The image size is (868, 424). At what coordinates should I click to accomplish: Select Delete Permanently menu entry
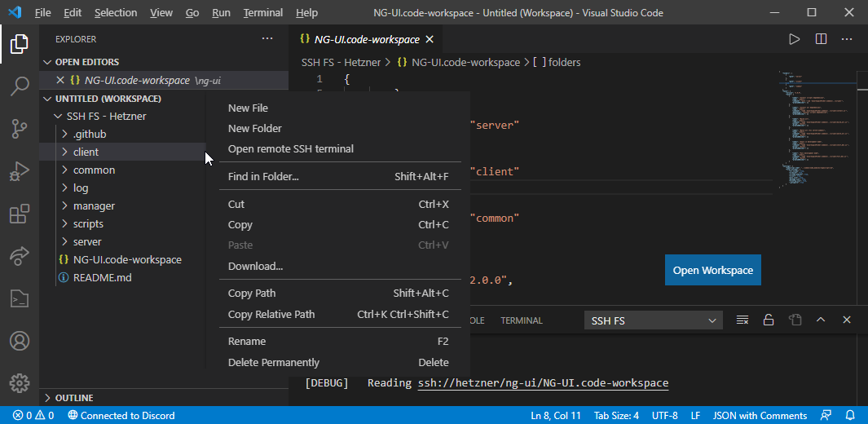click(338, 363)
